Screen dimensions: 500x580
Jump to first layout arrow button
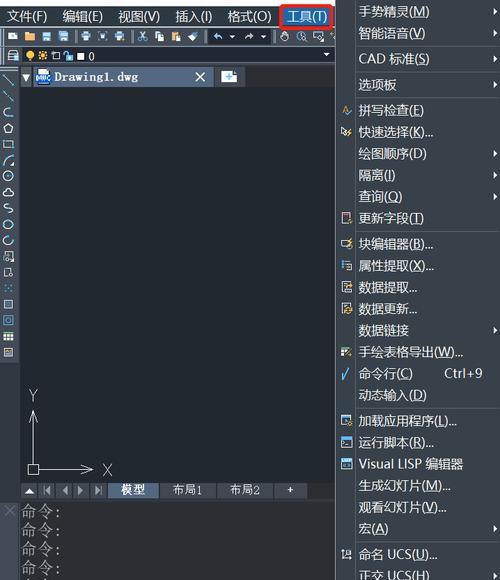[x=47, y=490]
